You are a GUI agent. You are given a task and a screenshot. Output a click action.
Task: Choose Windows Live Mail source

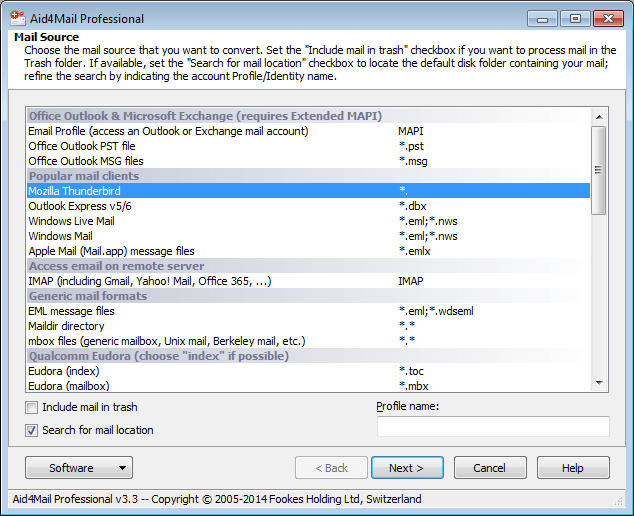(x=308, y=221)
